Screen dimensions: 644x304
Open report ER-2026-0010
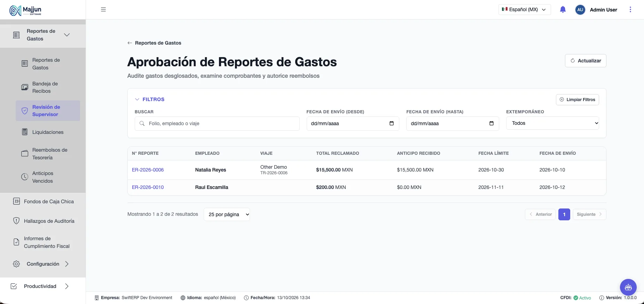[x=148, y=187]
